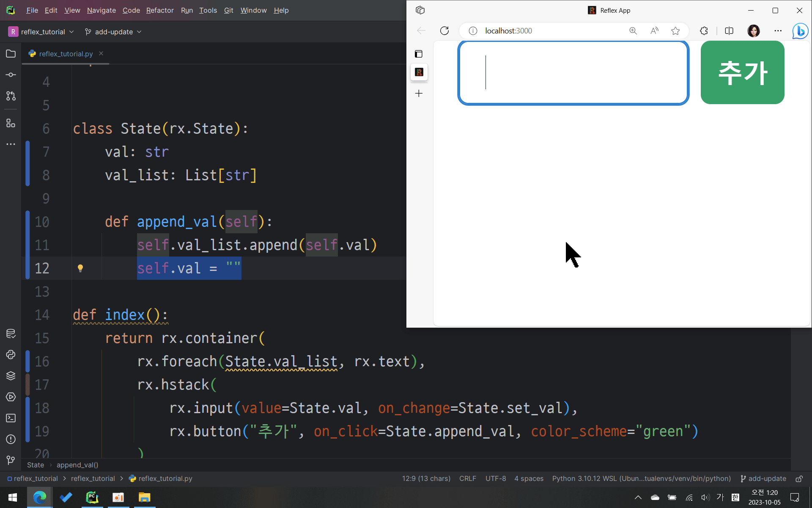Focus the text input in the Reflex App
The image size is (812, 508).
pyautogui.click(x=573, y=72)
